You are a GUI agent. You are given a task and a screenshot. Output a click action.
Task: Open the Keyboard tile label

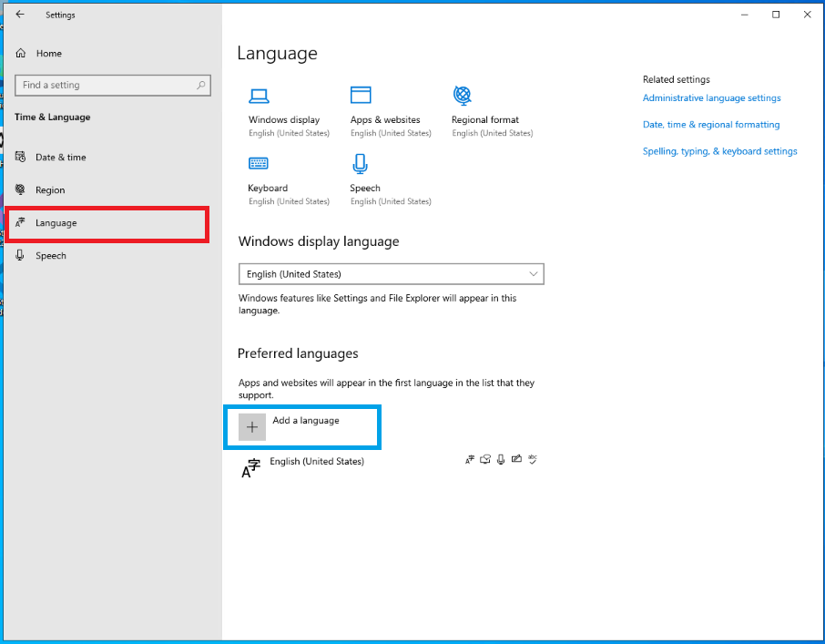coord(268,188)
